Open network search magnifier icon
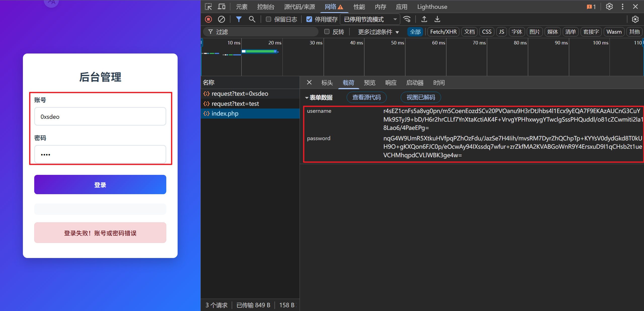The height and width of the screenshot is (311, 644). click(x=252, y=19)
